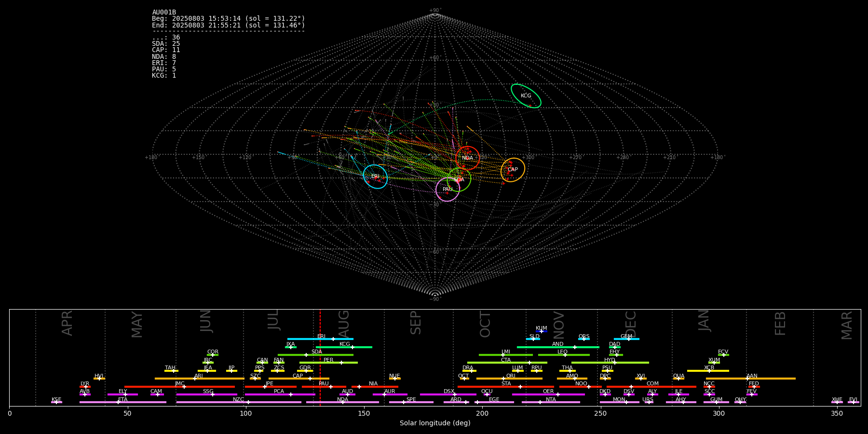Click the 'SDA: 25' count in the legend

pyautogui.click(x=166, y=44)
